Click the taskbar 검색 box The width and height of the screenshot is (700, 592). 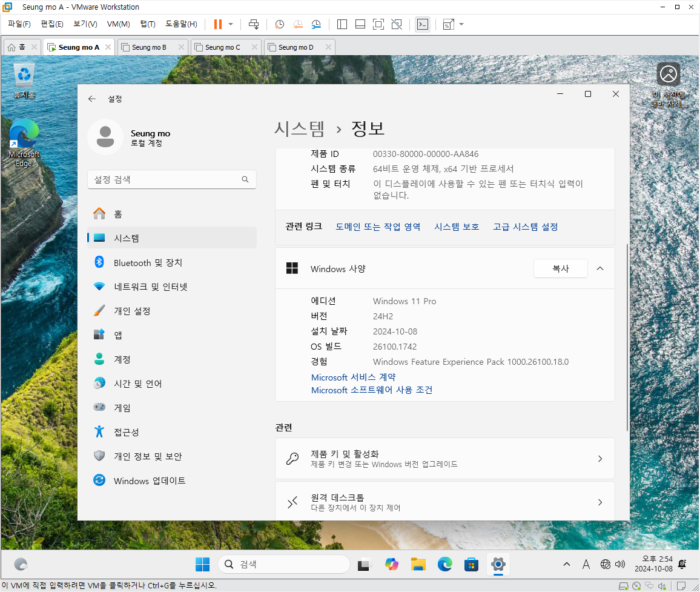tap(283, 564)
